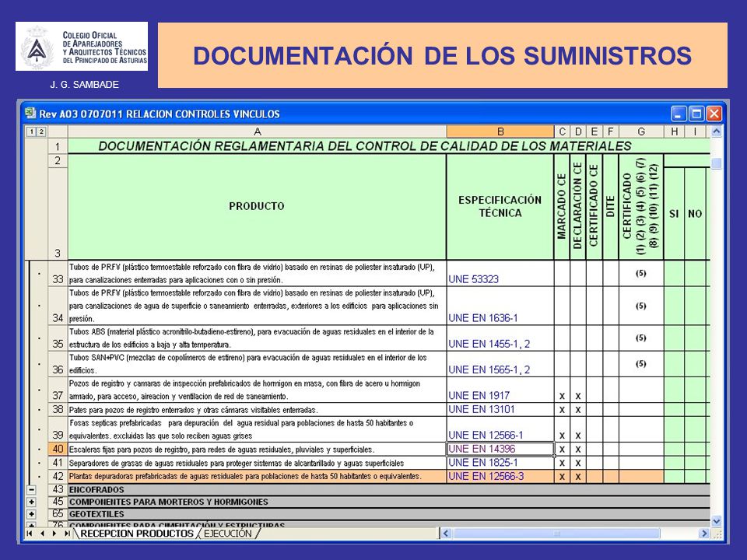Screen dimensions: 747x560
Task: Open the UNE EN 1917 link
Action: [x=479, y=396]
